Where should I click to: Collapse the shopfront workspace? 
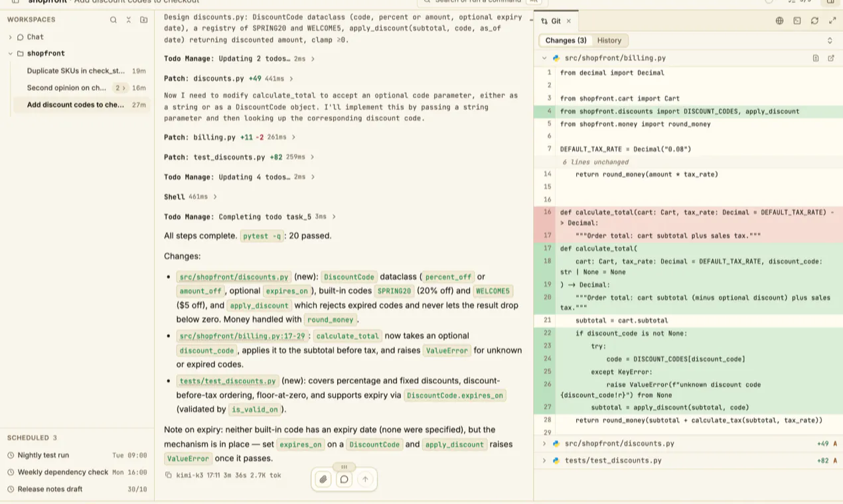click(10, 54)
